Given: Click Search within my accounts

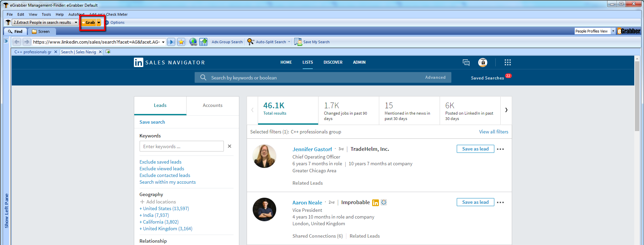Looking at the screenshot, I should (x=167, y=182).
